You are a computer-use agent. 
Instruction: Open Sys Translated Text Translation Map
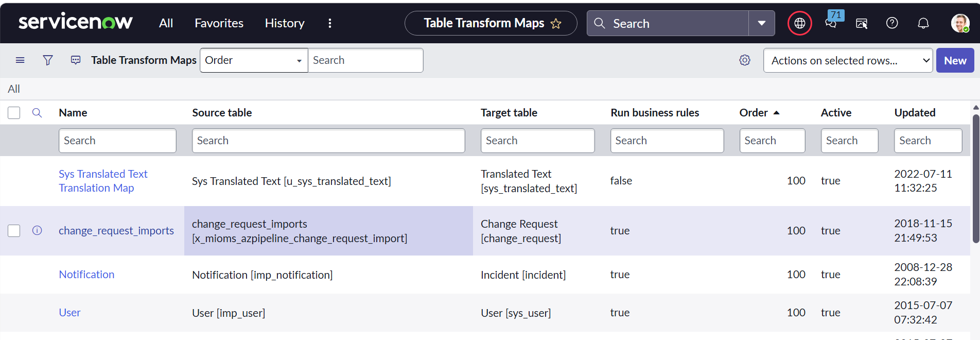coord(103,181)
